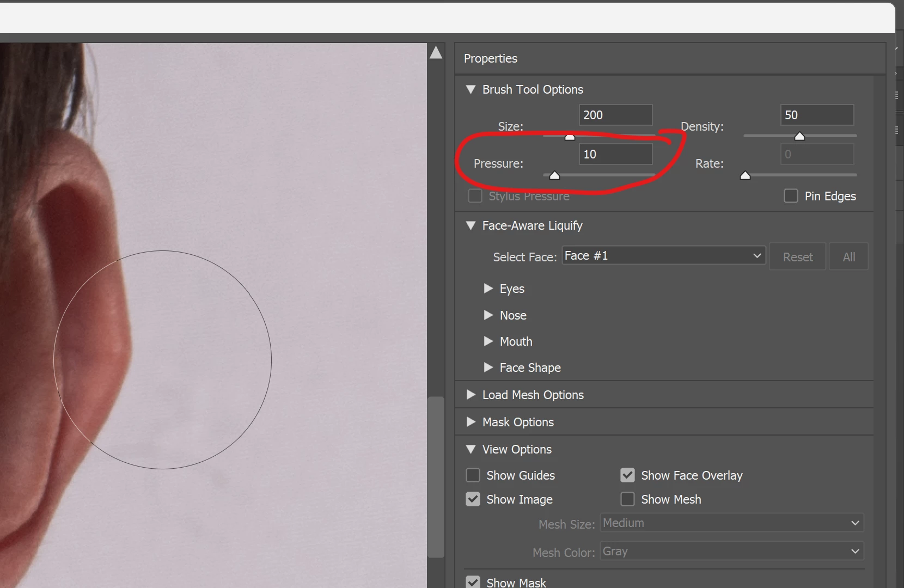Image resolution: width=904 pixels, height=588 pixels.
Task: Collapse the Face-Aware Liquify section
Action: [471, 225]
